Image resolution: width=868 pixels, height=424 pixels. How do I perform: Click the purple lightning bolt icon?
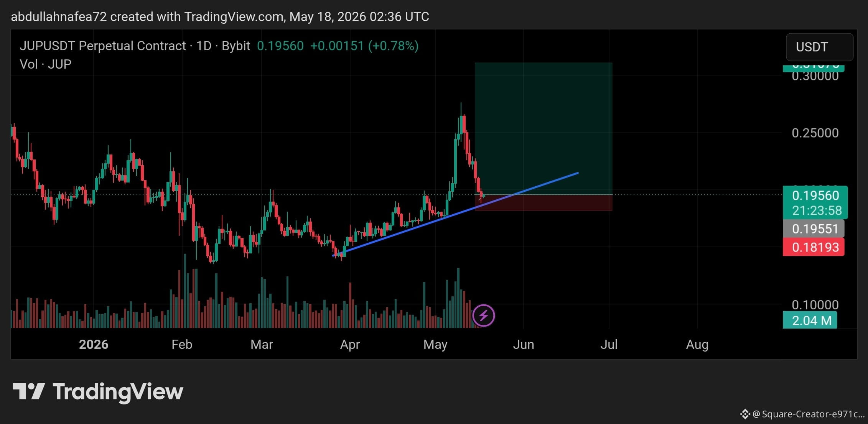click(483, 316)
